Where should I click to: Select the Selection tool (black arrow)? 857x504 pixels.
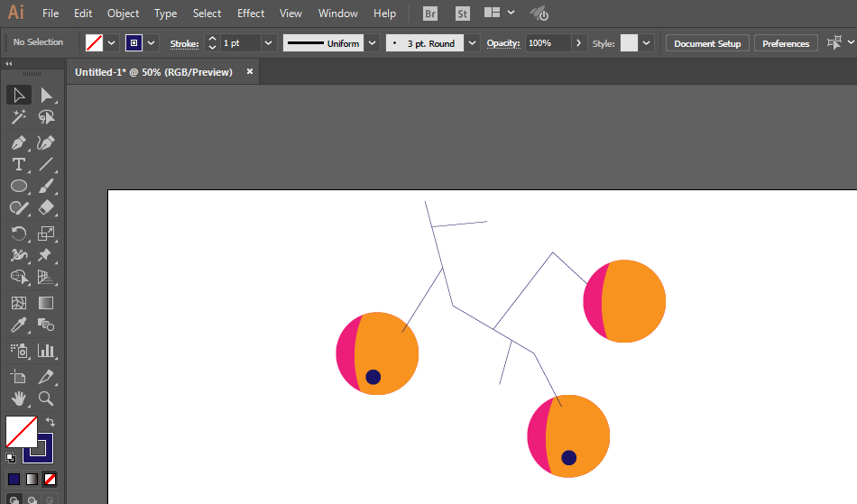coord(19,95)
